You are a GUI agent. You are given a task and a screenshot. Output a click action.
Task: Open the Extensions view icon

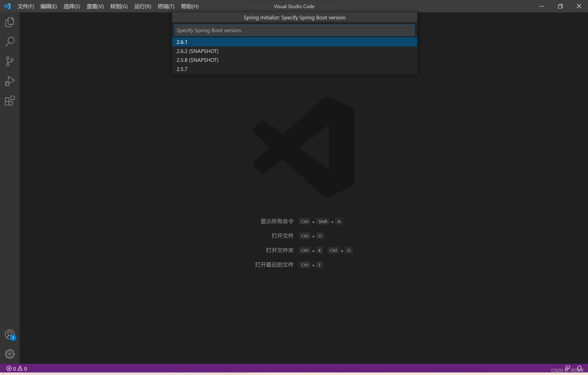pyautogui.click(x=10, y=101)
